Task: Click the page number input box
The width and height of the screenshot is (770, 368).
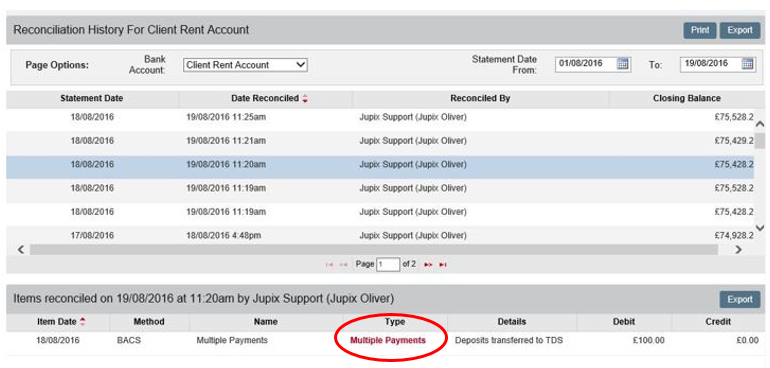Action: click(388, 264)
